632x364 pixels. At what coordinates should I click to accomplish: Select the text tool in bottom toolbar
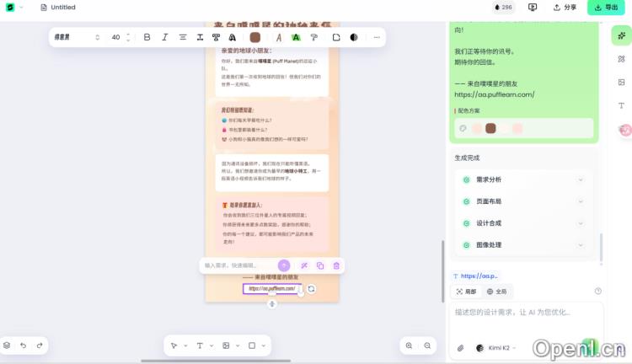click(200, 345)
